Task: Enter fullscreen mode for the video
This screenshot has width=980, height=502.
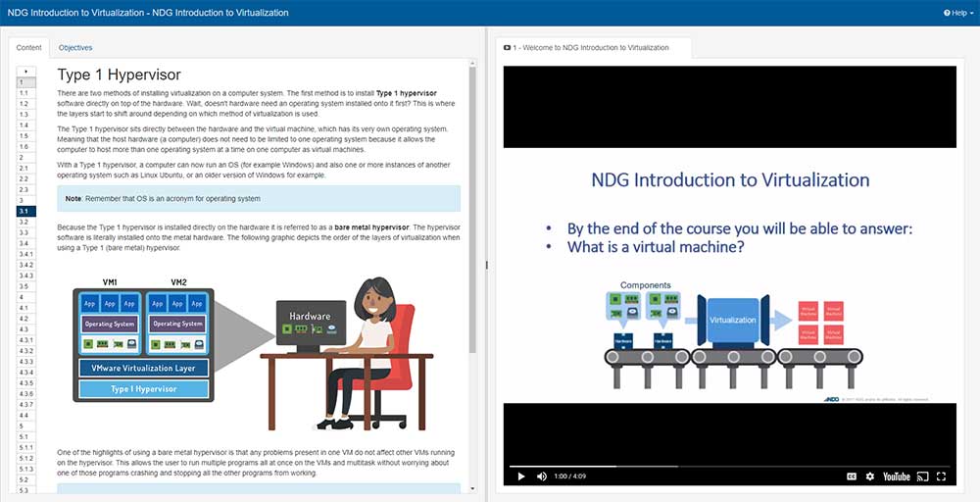Action: 941,477
